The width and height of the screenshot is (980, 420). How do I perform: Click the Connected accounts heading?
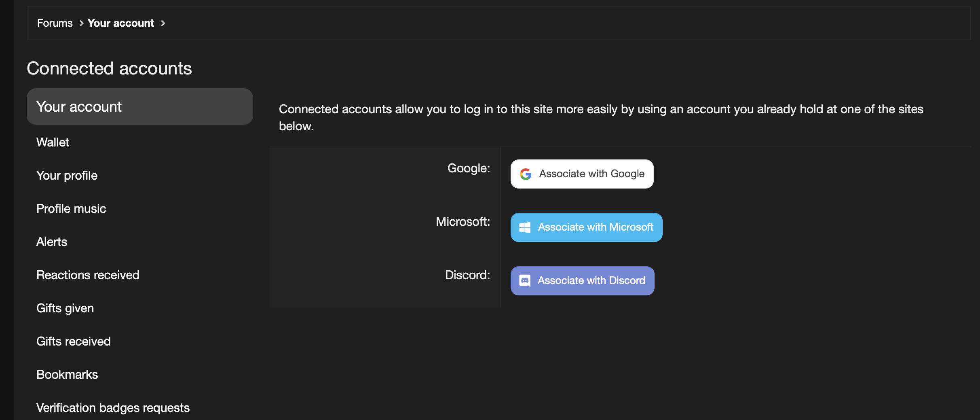click(109, 68)
